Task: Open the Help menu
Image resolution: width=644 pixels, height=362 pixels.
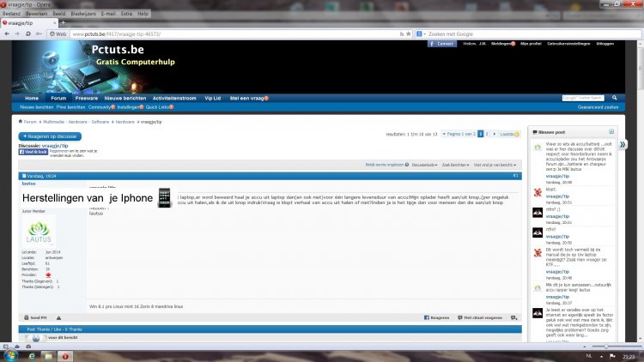Action: [x=143, y=14]
